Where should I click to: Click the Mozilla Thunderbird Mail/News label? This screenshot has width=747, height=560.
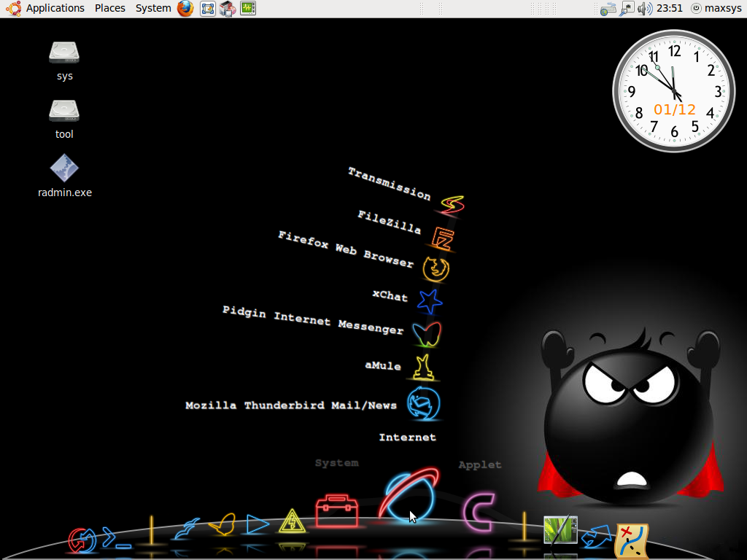click(x=291, y=405)
